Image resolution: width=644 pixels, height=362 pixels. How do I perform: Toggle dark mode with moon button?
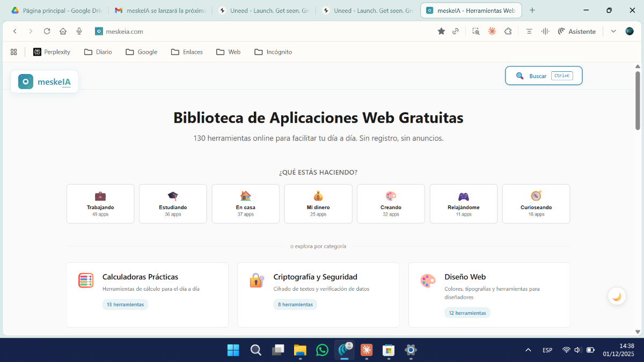pos(617,296)
